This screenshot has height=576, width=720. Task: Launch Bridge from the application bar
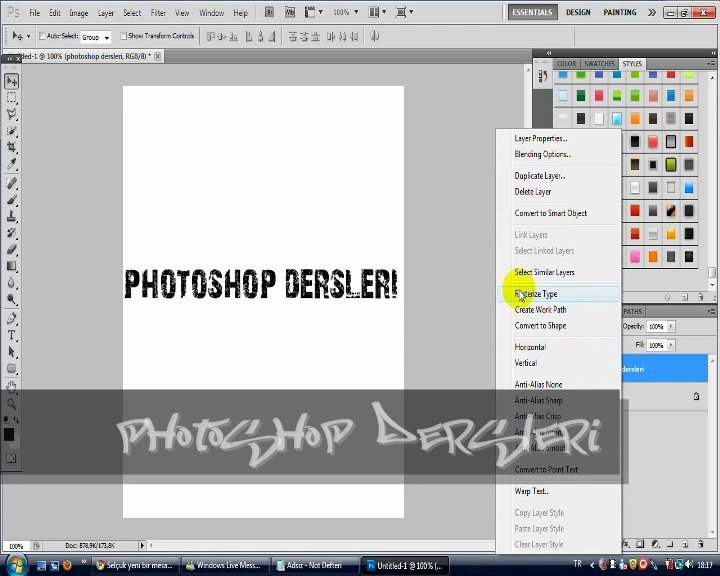(270, 12)
